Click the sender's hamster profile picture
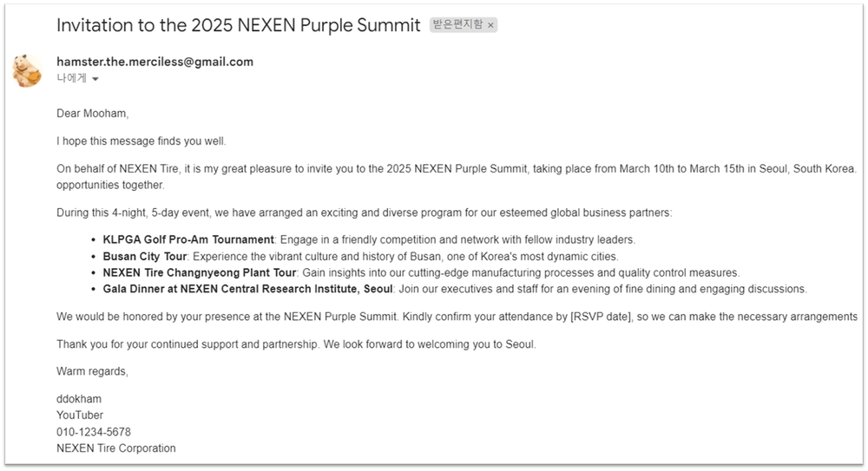The width and height of the screenshot is (868, 471). (x=28, y=70)
